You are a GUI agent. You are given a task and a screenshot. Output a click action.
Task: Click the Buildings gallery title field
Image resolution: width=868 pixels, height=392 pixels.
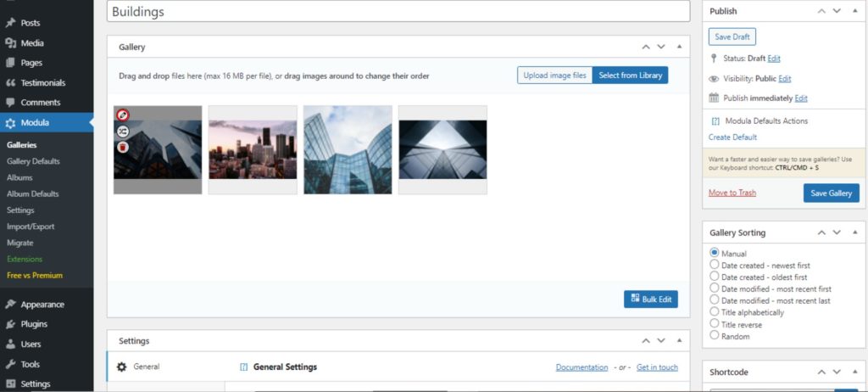pyautogui.click(x=398, y=12)
